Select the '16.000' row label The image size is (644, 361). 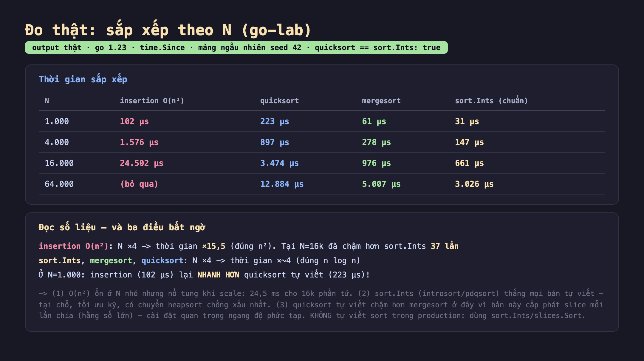click(x=59, y=163)
